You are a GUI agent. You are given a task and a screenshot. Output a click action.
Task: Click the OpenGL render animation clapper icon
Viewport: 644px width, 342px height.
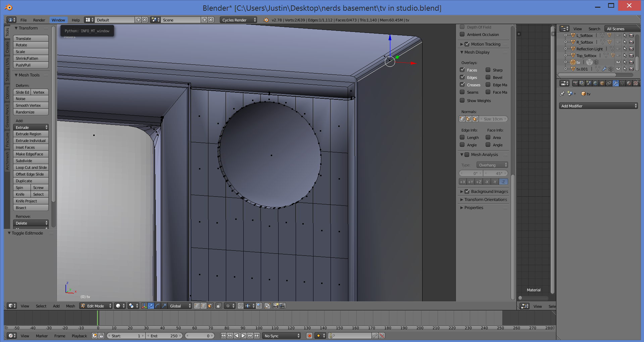click(x=282, y=306)
